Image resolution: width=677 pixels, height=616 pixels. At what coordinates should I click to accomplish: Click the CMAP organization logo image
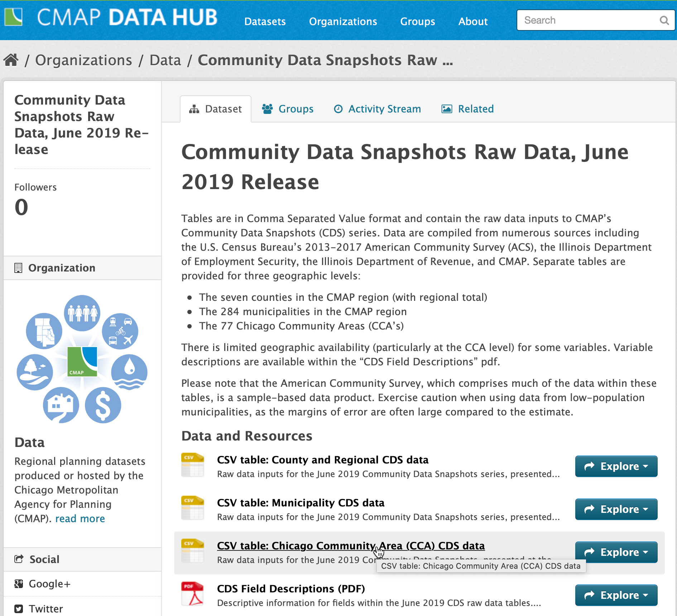point(82,359)
